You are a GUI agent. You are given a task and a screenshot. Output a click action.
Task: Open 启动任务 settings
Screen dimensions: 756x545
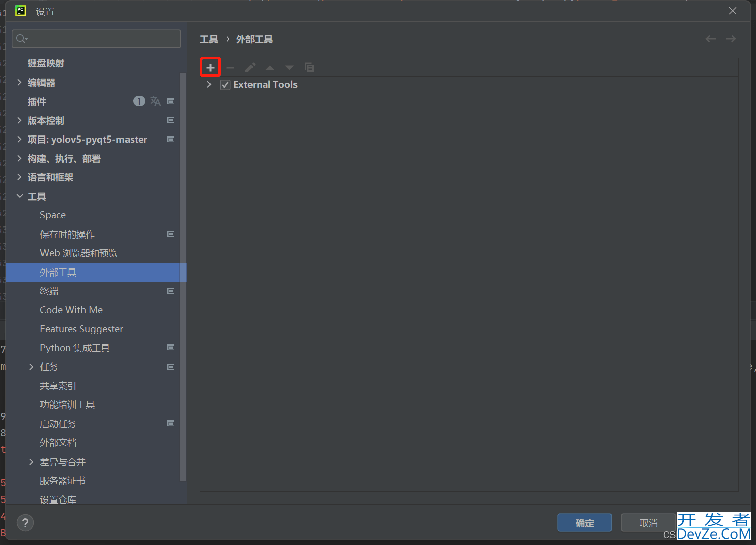pos(58,424)
